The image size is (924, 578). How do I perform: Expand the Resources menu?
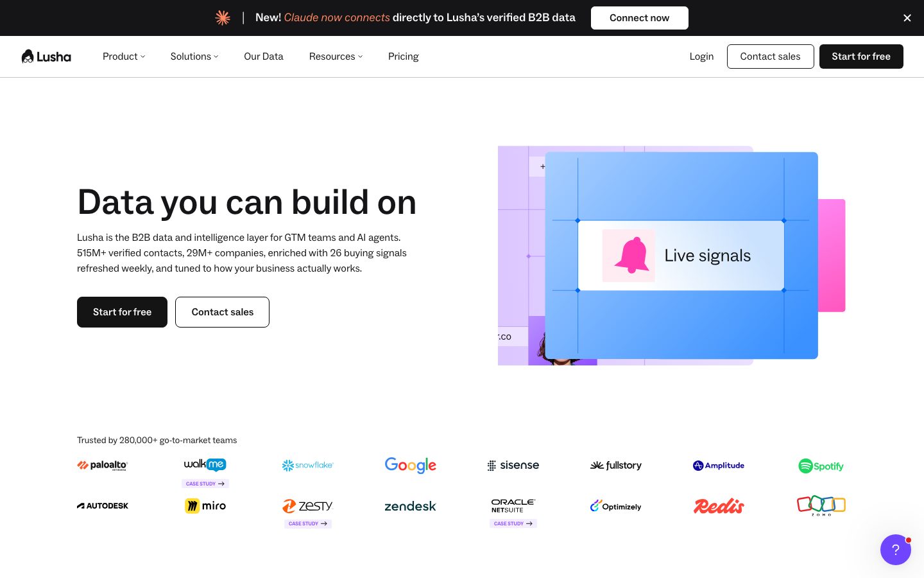click(336, 57)
